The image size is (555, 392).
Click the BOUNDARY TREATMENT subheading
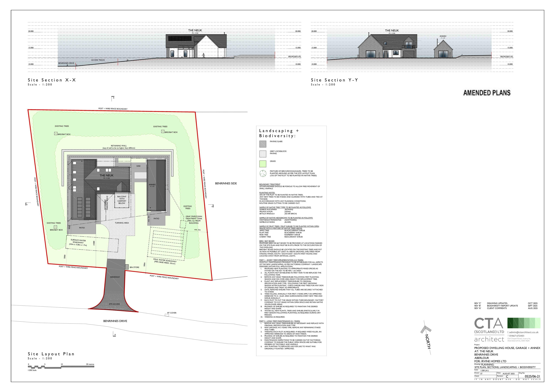(270, 184)
